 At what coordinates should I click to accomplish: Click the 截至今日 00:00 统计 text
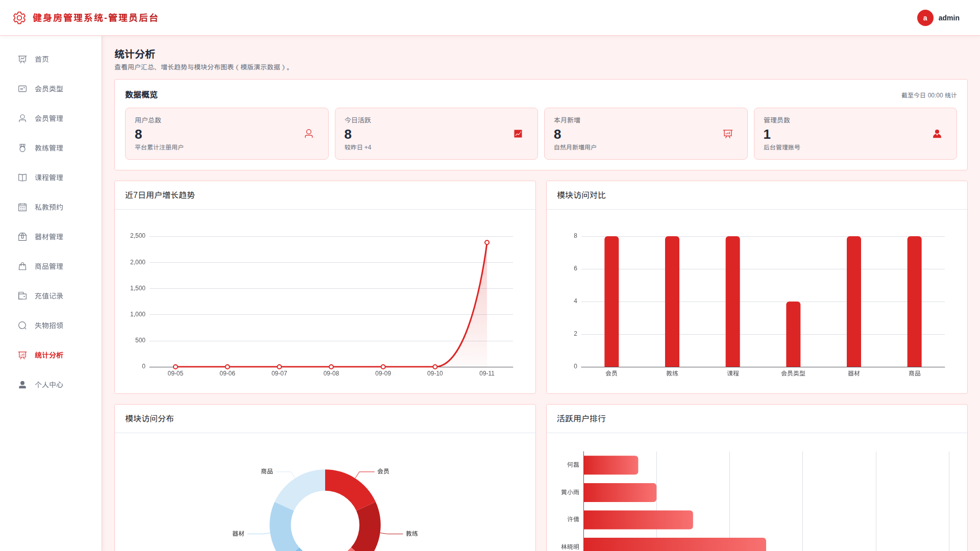(x=929, y=95)
